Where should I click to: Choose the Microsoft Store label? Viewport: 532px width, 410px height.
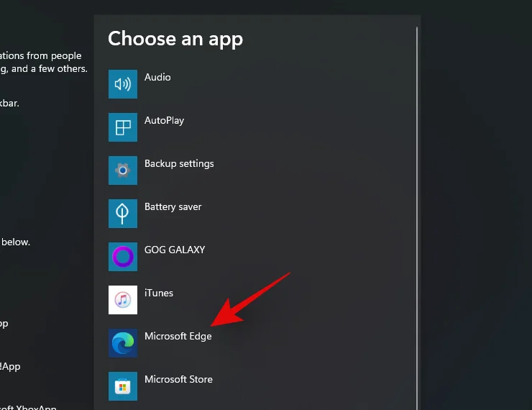tap(178, 379)
